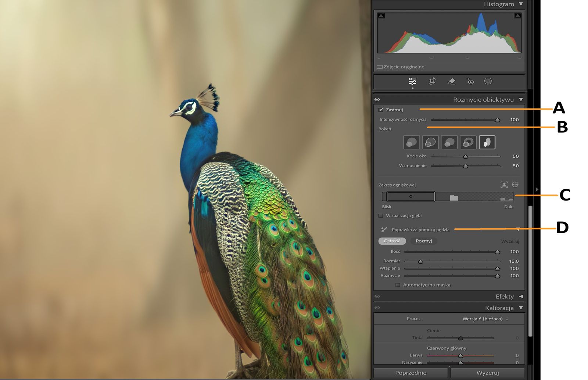Enable Zdjęcie oryginalne checkbox
Screen dimensions: 588x380
(x=380, y=67)
